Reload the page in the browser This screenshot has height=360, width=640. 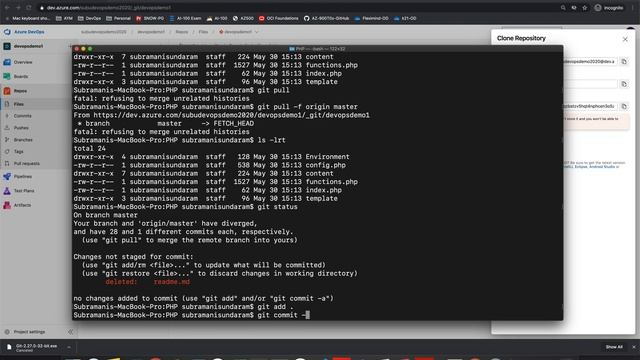pos(29,8)
